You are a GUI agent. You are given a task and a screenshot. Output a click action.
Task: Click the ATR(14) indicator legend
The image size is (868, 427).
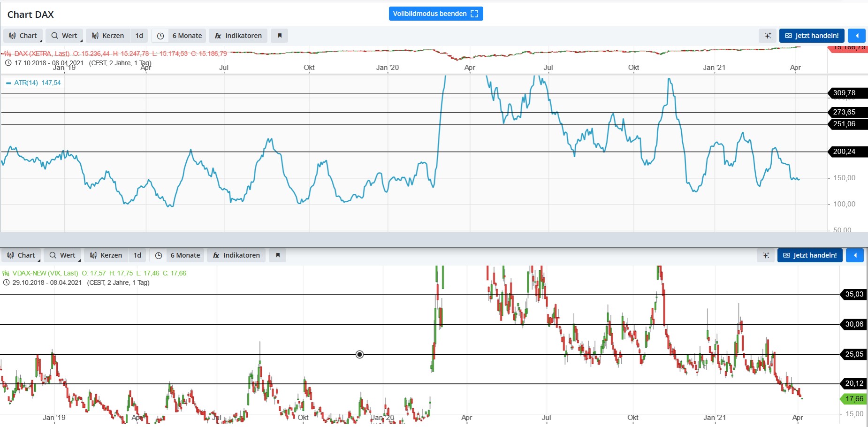[x=38, y=83]
